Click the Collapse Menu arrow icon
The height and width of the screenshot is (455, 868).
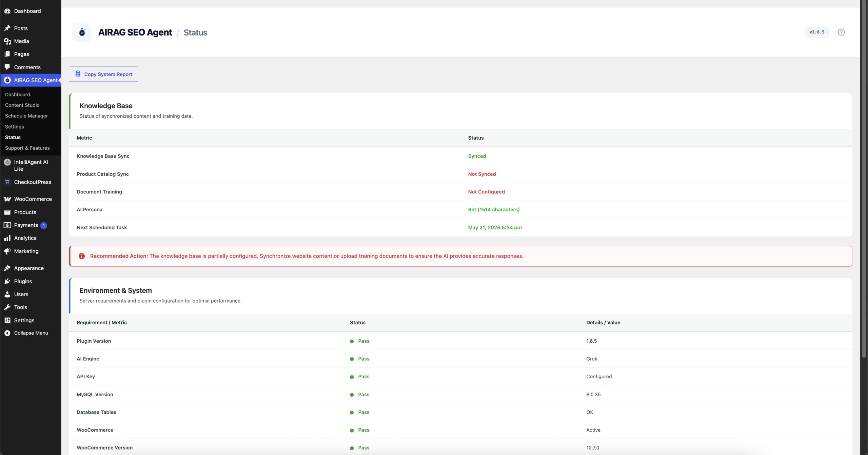[7, 333]
